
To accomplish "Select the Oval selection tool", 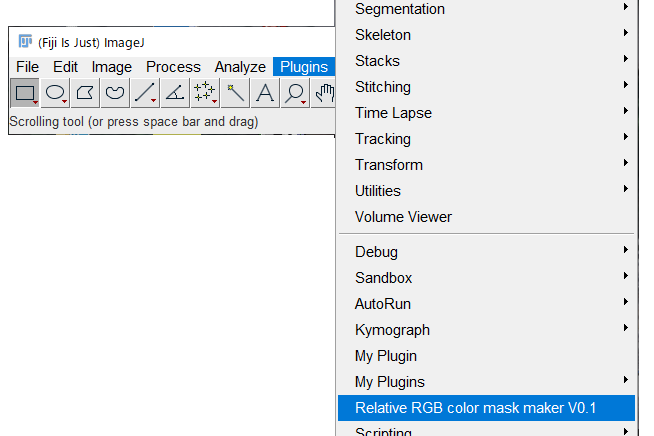I will pyautogui.click(x=55, y=93).
